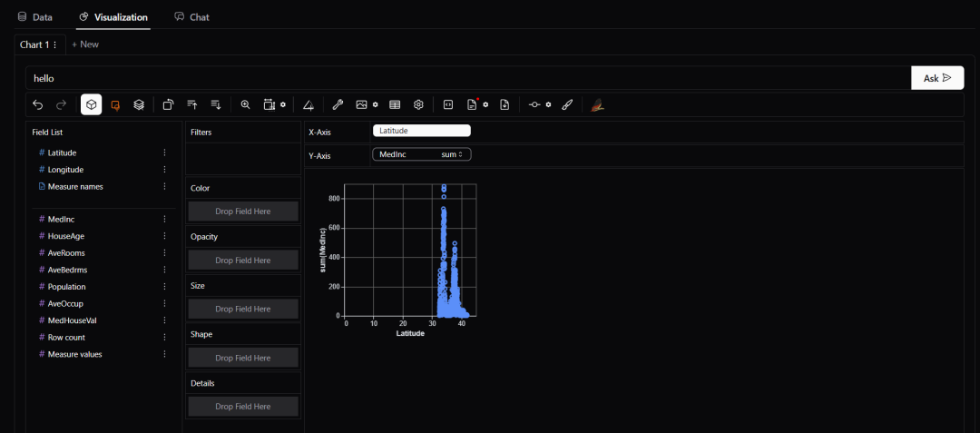
Task: Click the export image icon
Action: click(361, 105)
